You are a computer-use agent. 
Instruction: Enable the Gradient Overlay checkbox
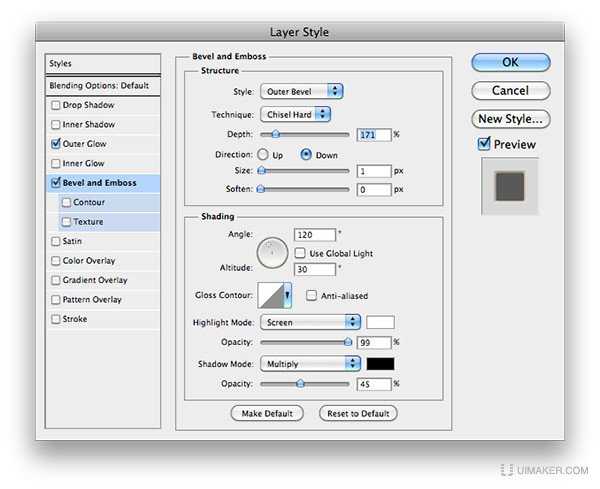coord(55,280)
